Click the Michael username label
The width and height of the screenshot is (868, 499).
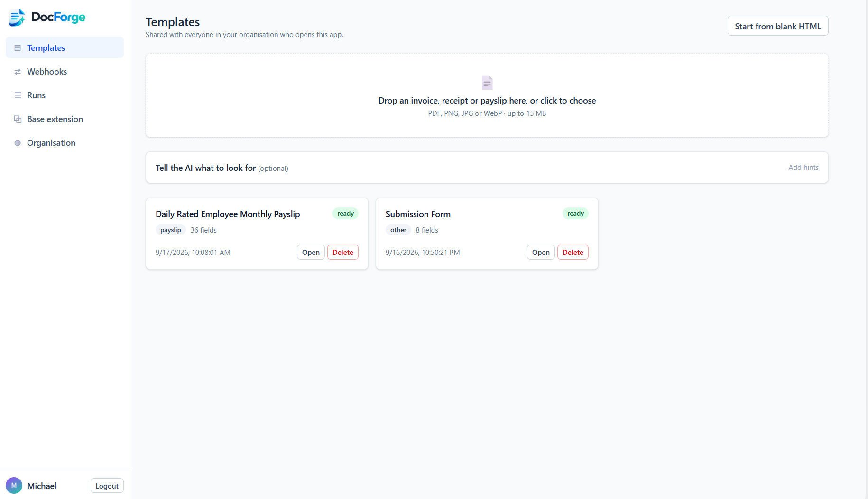coord(42,486)
